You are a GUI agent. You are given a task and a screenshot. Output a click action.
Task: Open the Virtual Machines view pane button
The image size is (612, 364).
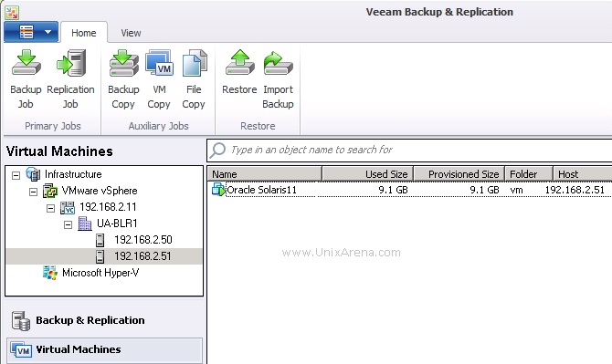pyautogui.click(x=105, y=349)
